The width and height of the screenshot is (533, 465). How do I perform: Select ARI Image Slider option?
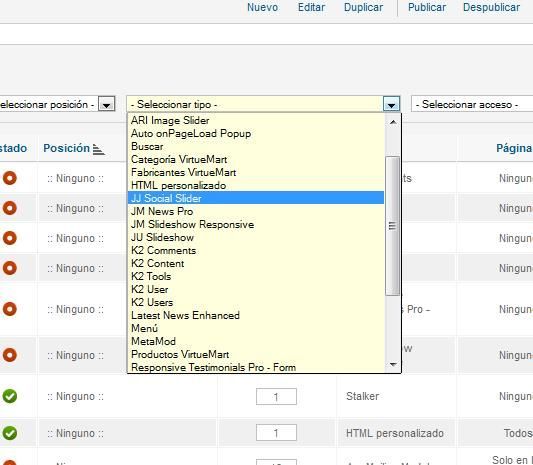[256, 120]
